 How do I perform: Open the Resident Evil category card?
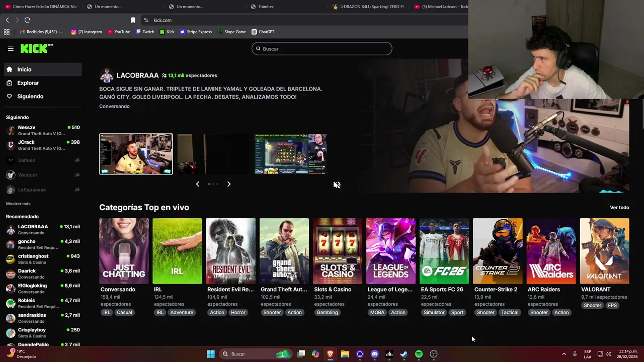[x=230, y=251]
